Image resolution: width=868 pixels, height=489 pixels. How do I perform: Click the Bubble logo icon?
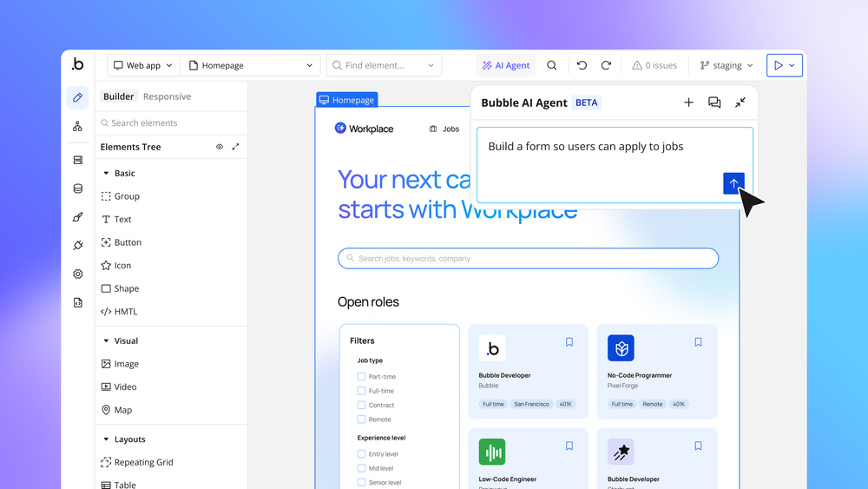pos(77,64)
